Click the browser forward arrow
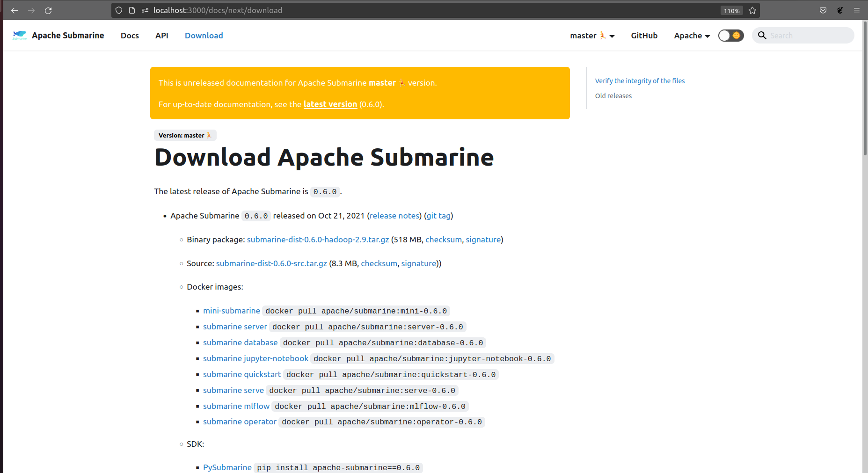 (31, 10)
